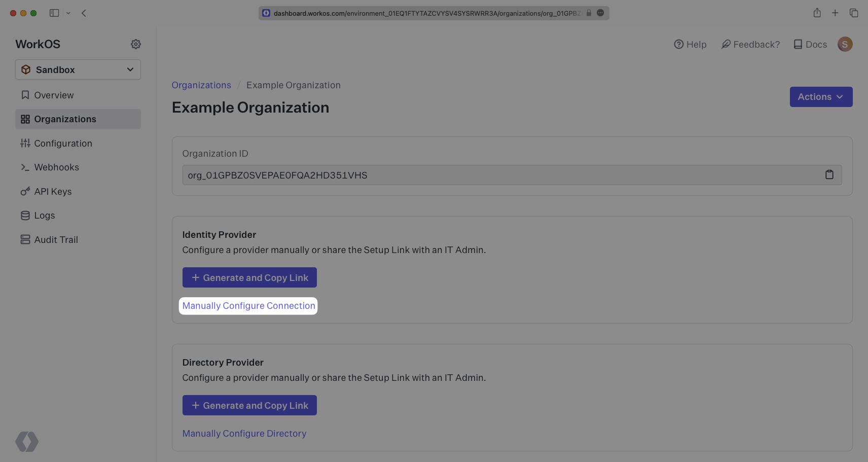The image size is (868, 462).
Task: Go to Audit Trail page
Action: pyautogui.click(x=56, y=240)
